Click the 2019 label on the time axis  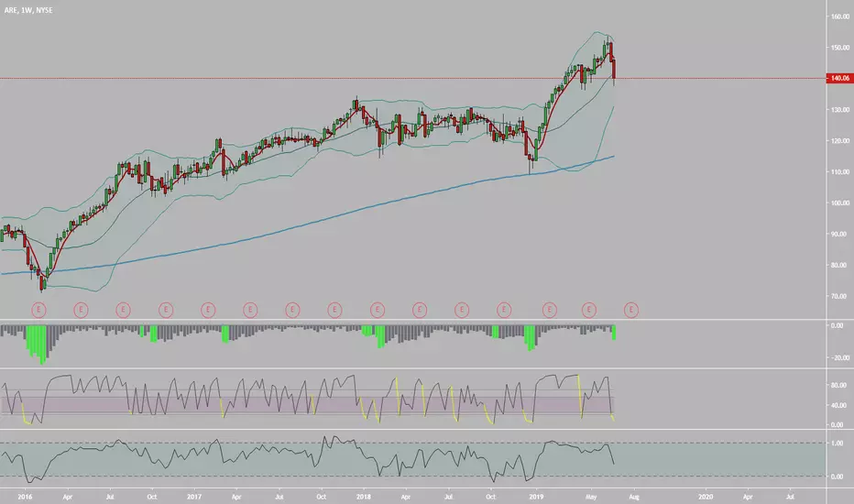tap(536, 497)
